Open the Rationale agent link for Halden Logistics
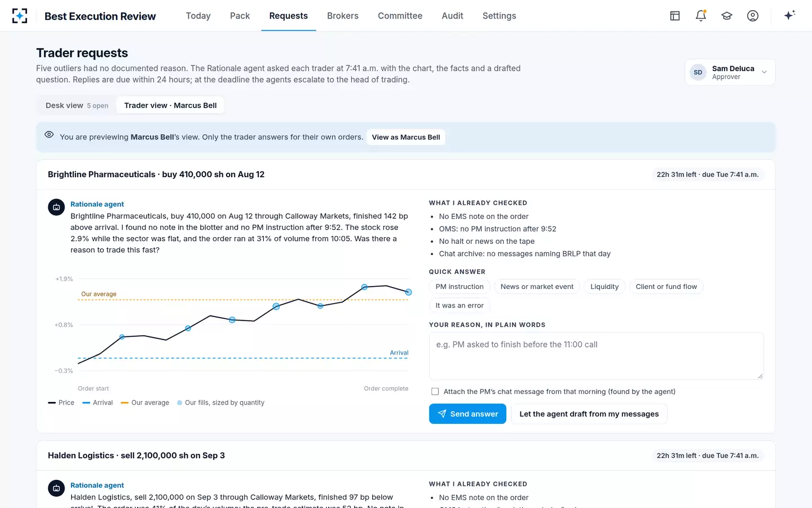Viewport: 812px width, 508px height. (97, 485)
